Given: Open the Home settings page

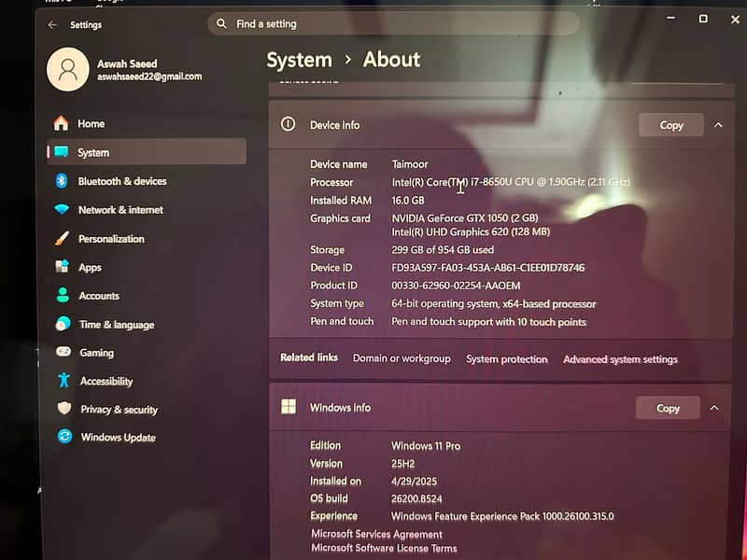Looking at the screenshot, I should tap(147, 123).
